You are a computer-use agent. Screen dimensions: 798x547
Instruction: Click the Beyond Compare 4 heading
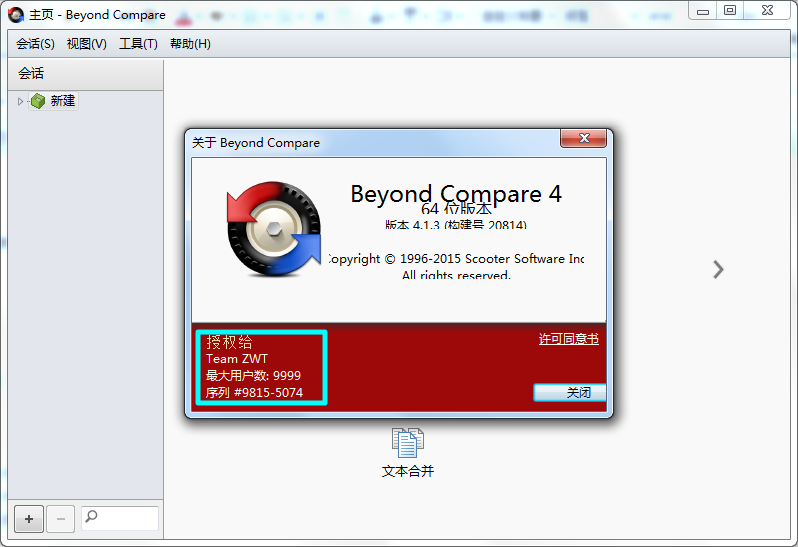(x=456, y=194)
